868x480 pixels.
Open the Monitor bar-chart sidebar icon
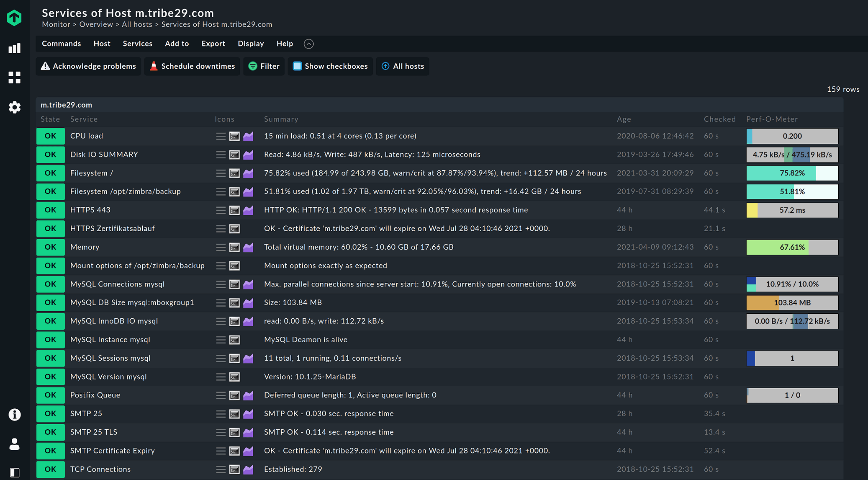[x=14, y=48]
